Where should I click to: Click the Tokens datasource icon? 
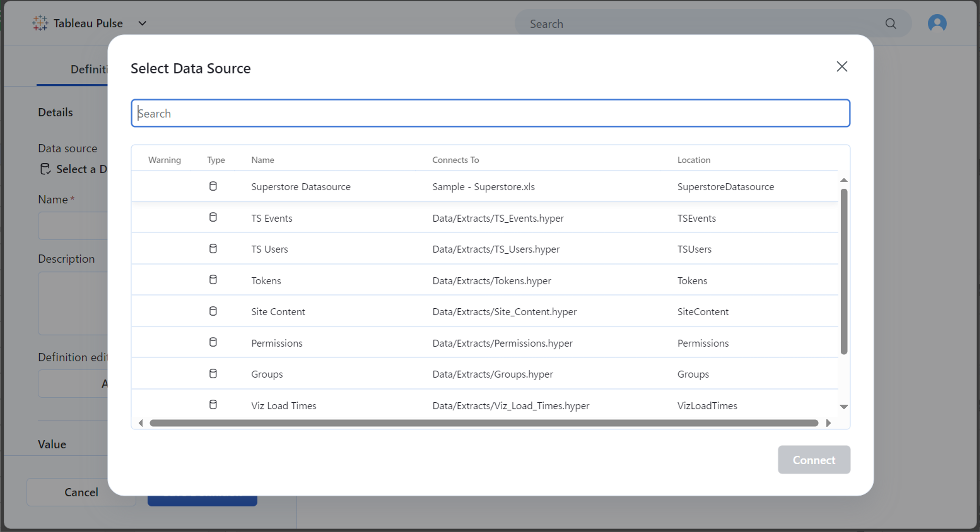point(213,280)
